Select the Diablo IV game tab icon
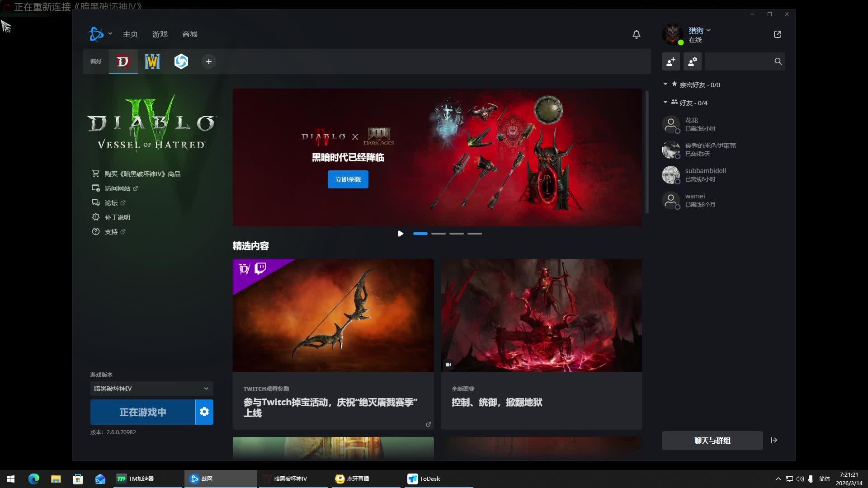This screenshot has height=488, width=868. click(123, 61)
